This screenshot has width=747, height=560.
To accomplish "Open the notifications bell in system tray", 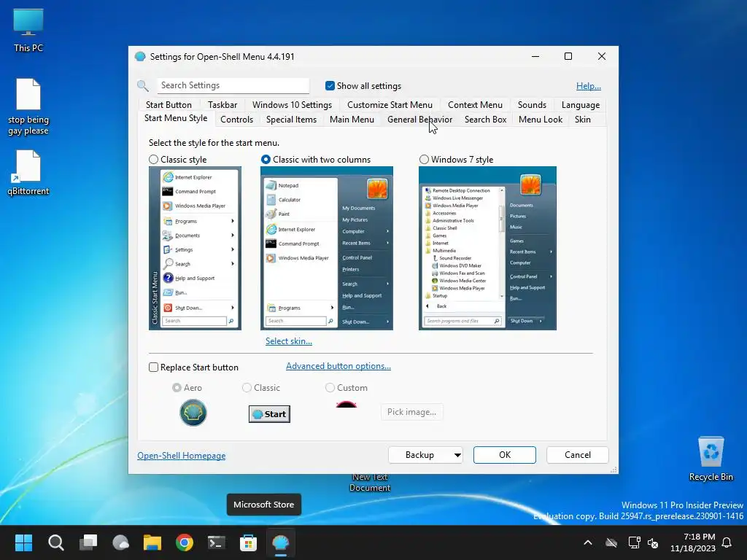I will (727, 542).
